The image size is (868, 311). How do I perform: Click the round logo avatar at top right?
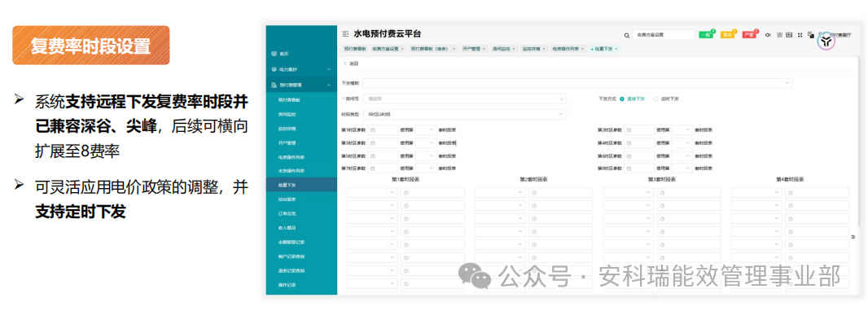tap(826, 42)
